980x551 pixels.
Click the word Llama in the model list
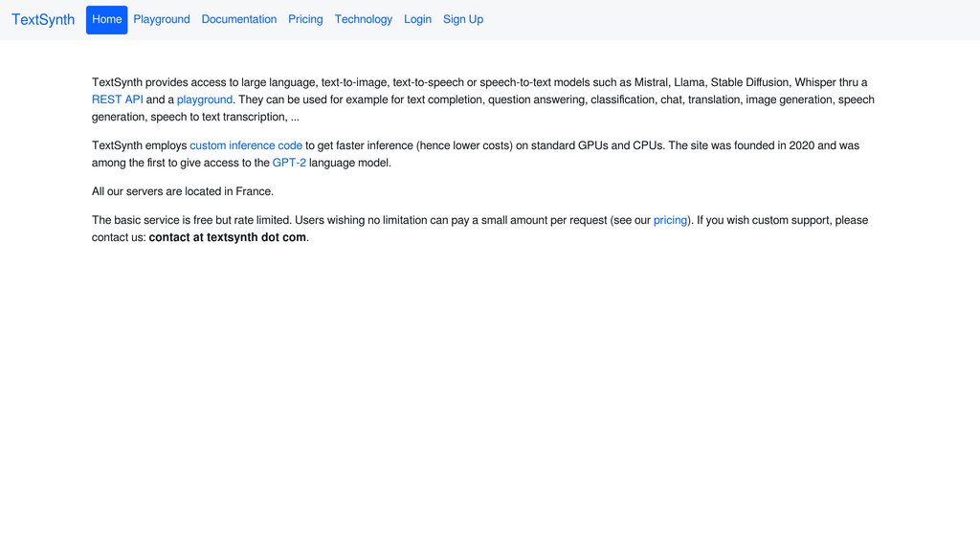(689, 82)
